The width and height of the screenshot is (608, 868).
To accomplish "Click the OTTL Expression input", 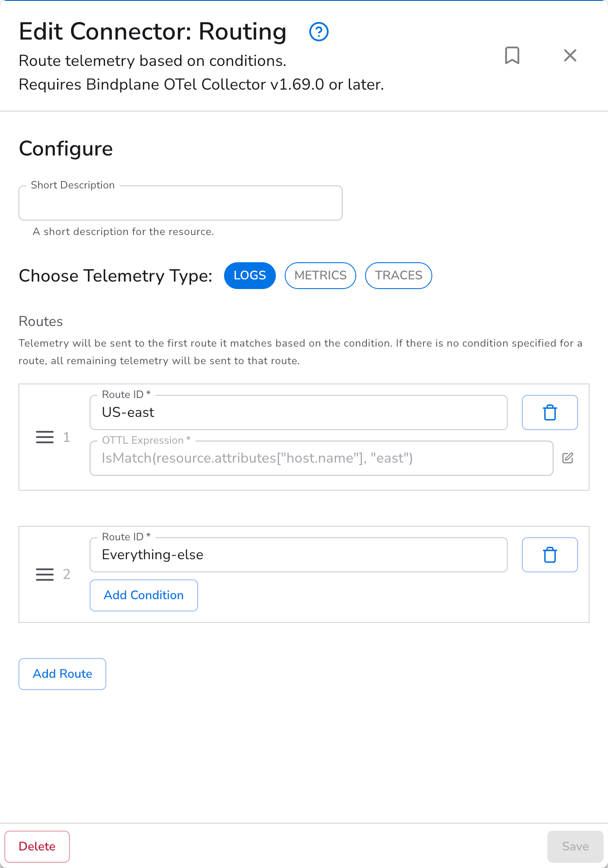I will coord(321,458).
